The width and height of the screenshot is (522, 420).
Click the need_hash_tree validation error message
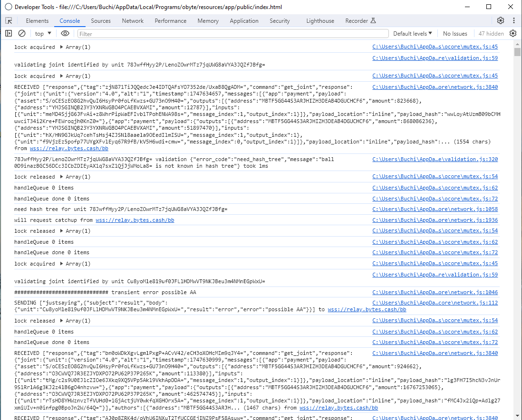click(174, 162)
